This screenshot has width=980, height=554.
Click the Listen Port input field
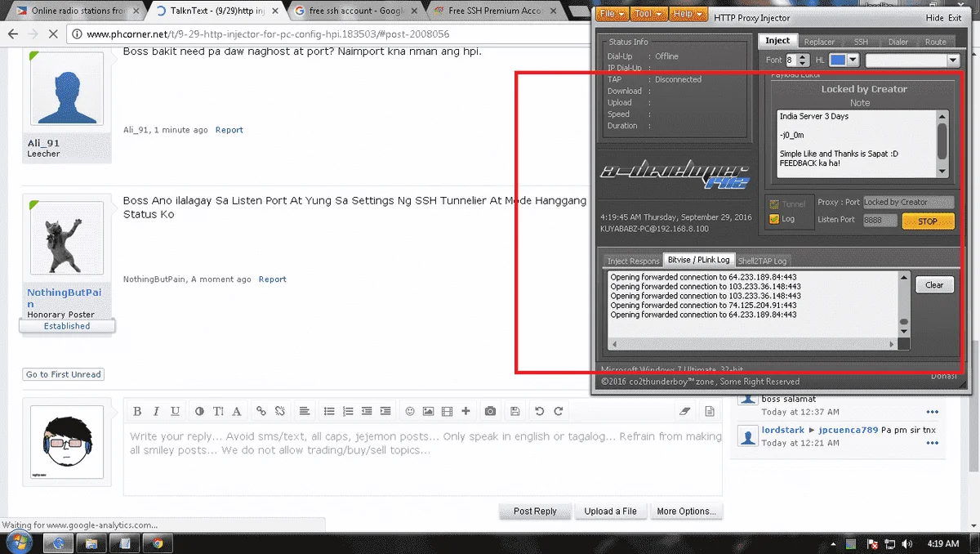point(880,221)
